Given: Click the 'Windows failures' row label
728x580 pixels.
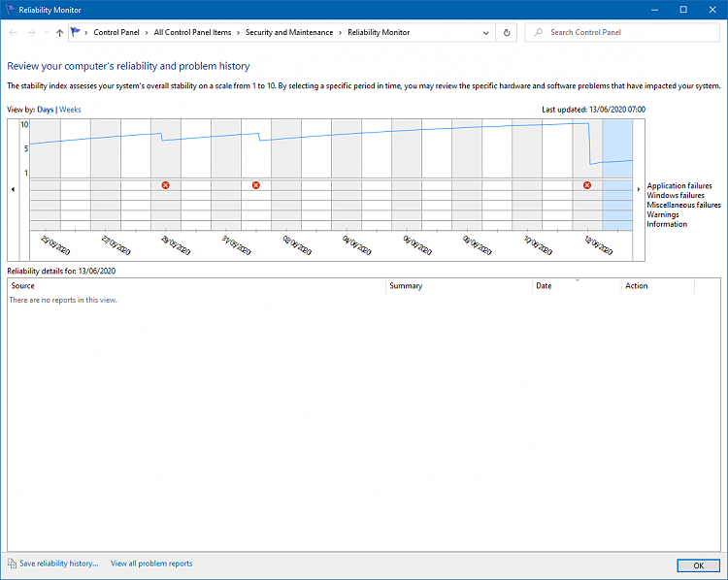Looking at the screenshot, I should click(x=676, y=195).
